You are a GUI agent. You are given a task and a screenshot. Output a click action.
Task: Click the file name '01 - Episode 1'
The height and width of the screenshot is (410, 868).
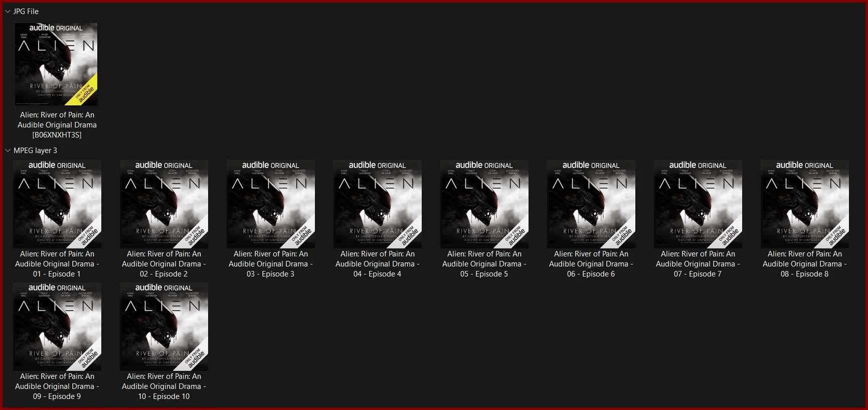tap(57, 264)
